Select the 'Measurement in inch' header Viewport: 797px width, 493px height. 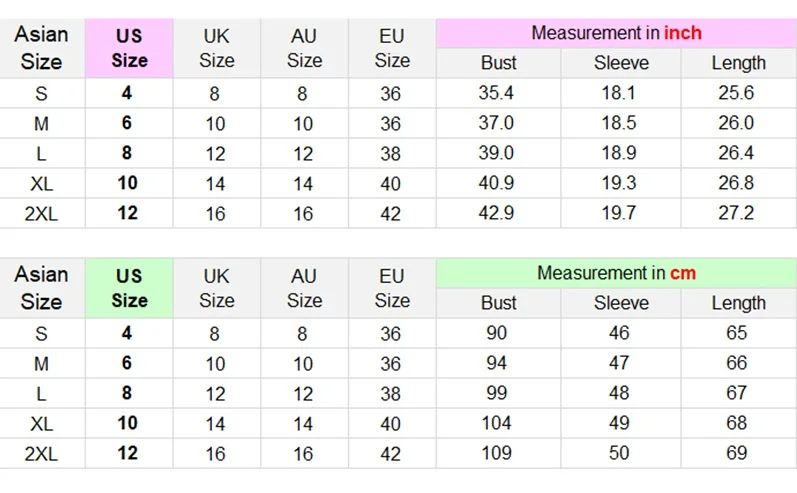coord(616,33)
